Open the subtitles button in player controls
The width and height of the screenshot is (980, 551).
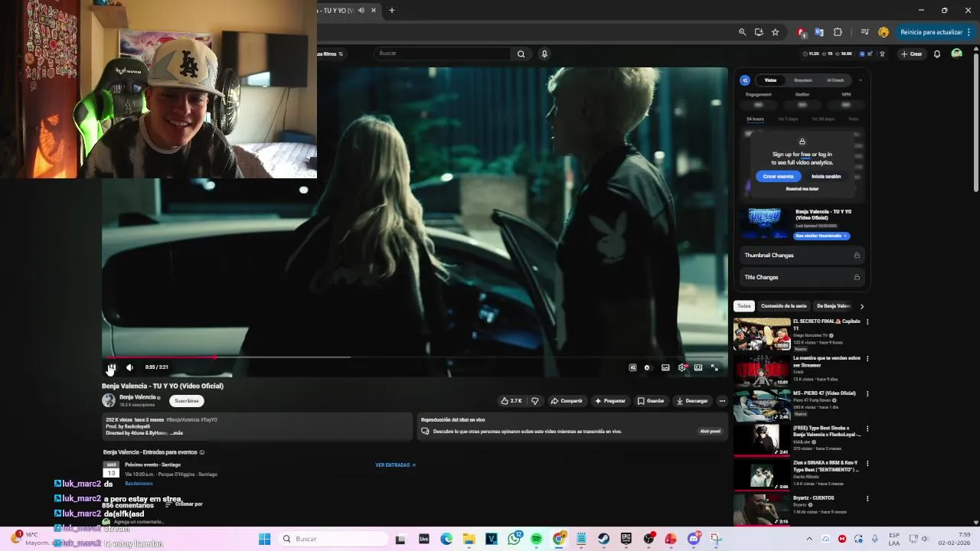pos(665,367)
